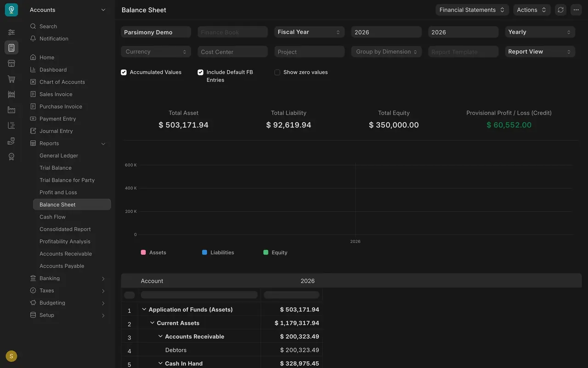Toggle the Equity legend series

(x=276, y=253)
